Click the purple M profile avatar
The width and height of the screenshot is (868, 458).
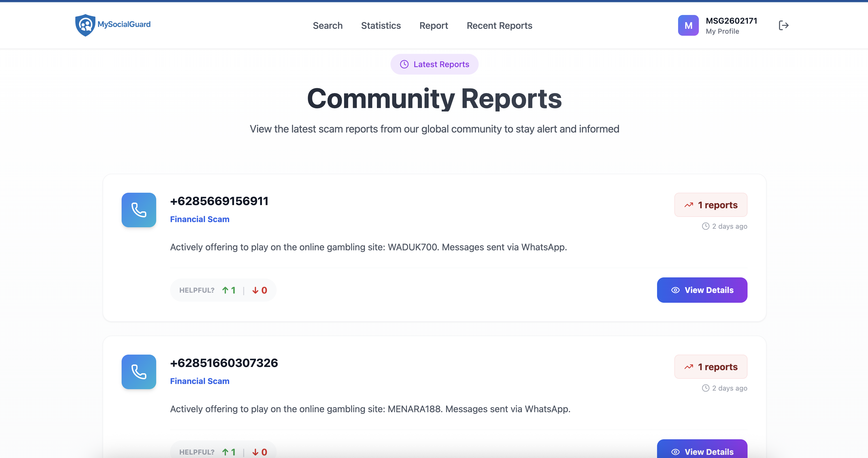(688, 25)
